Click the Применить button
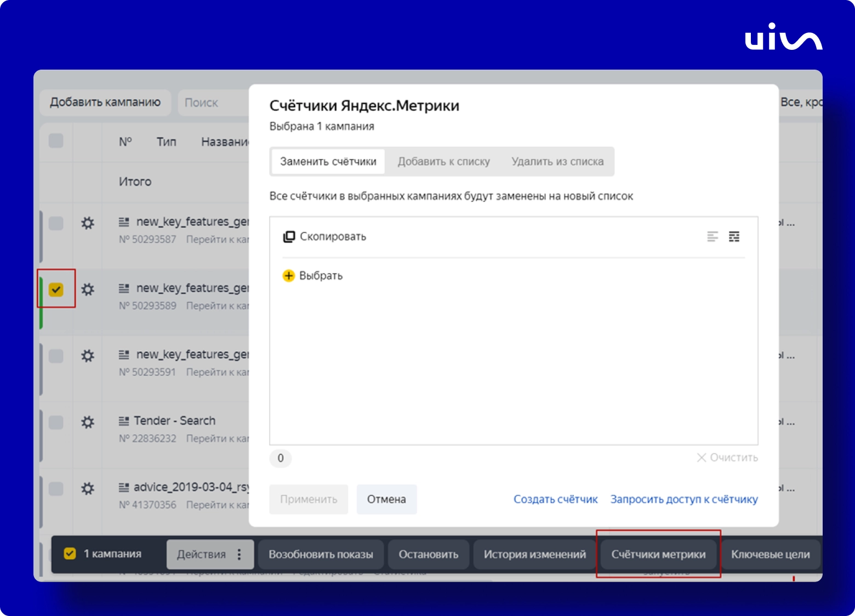855x616 pixels. tap(309, 499)
